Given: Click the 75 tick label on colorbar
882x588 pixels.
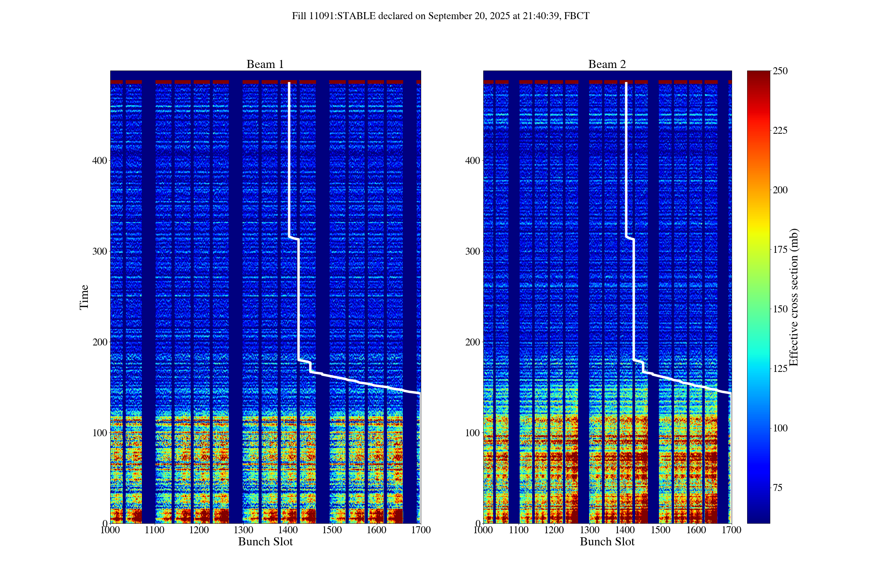Looking at the screenshot, I should pyautogui.click(x=777, y=488).
